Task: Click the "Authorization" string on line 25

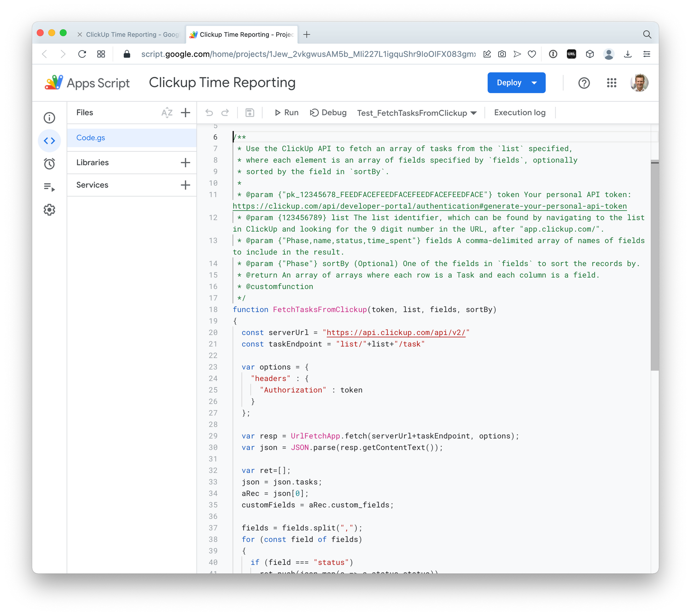Action: 293,390
